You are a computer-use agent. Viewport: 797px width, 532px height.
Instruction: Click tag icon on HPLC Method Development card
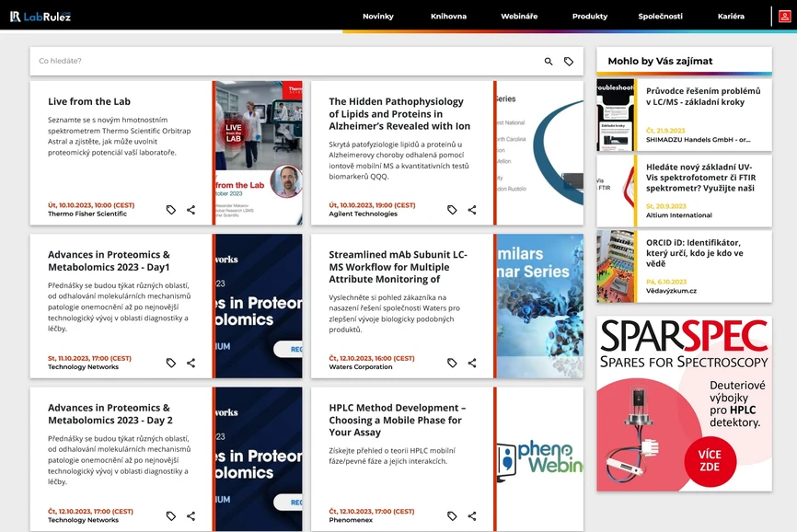tap(452, 516)
